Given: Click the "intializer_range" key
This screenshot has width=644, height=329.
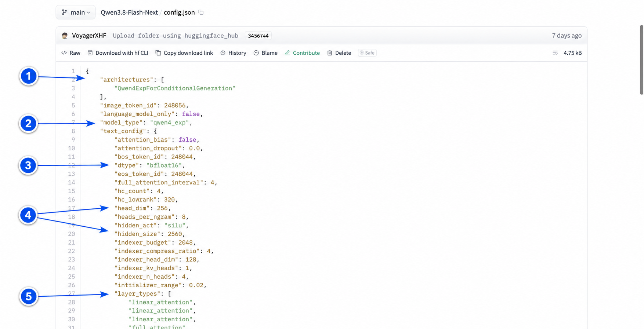Looking at the screenshot, I should pyautogui.click(x=148, y=285).
